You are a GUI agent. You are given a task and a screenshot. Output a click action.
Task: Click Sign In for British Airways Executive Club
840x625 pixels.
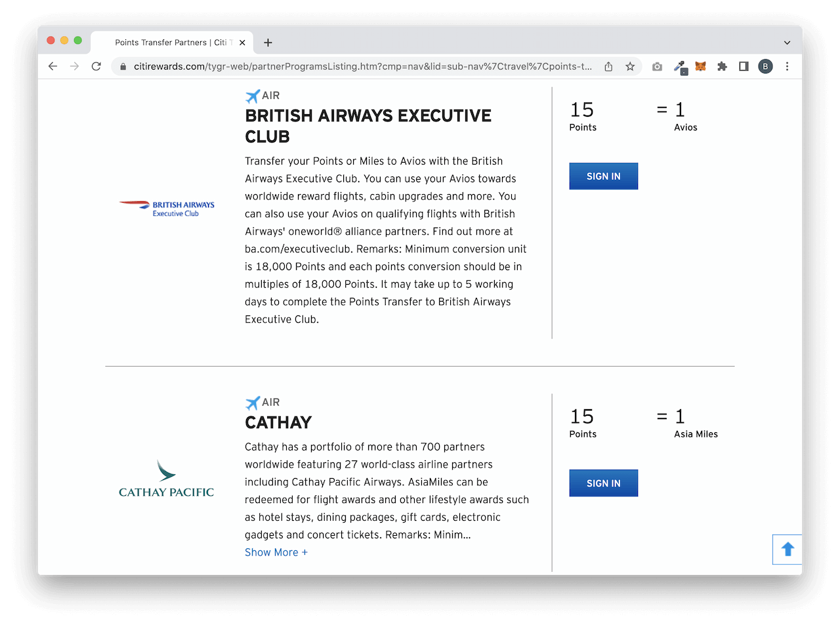[x=604, y=176]
